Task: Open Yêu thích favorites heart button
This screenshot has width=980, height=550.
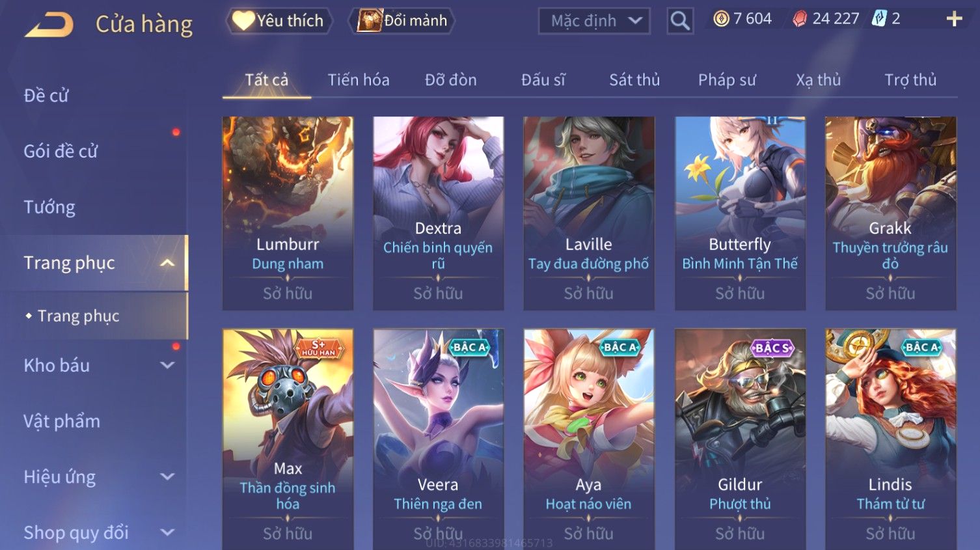Action: pyautogui.click(x=279, y=21)
